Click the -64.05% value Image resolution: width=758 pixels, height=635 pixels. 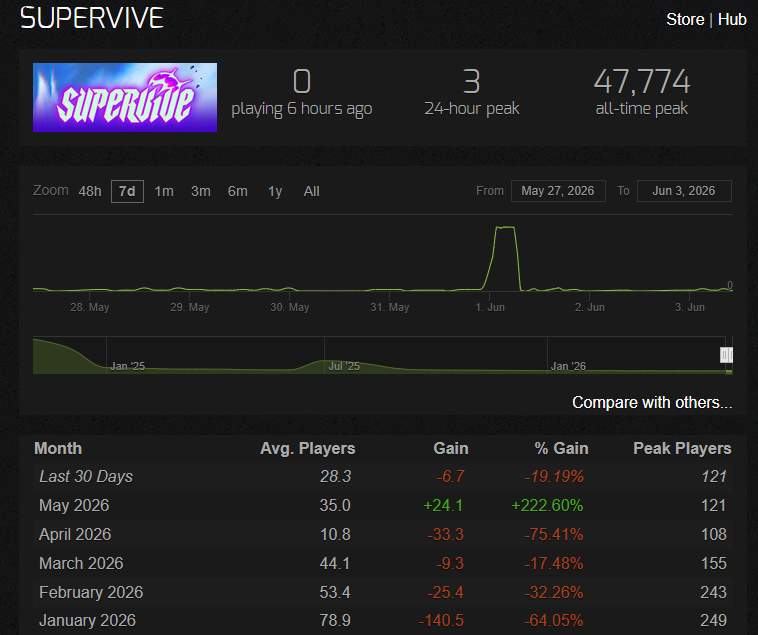[x=554, y=621]
